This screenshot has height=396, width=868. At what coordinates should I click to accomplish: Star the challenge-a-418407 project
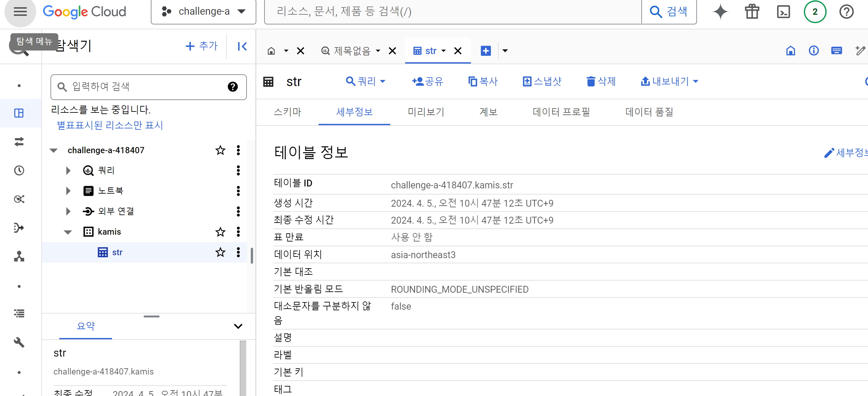[220, 150]
